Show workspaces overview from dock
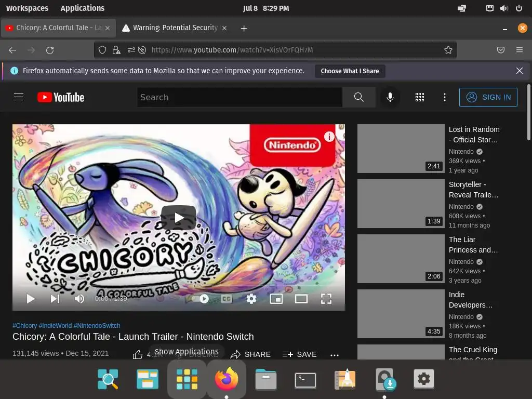The width and height of the screenshot is (532, 399). [x=147, y=379]
